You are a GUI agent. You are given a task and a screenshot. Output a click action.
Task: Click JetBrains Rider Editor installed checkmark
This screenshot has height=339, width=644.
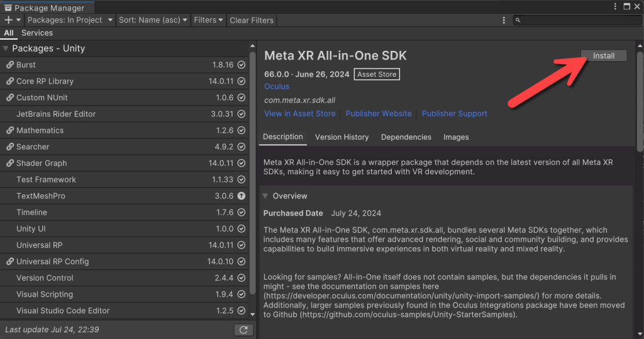241,114
